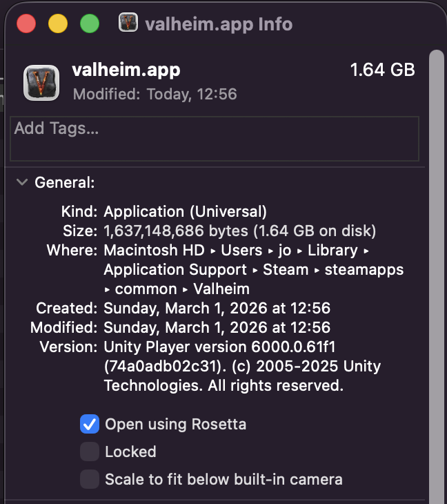Click the valheim.app Info window title
Viewport: 447px width, 504px height.
point(219,24)
